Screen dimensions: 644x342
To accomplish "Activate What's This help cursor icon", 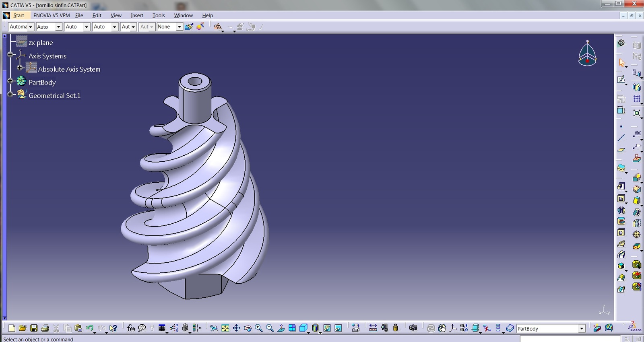I will 113,328.
